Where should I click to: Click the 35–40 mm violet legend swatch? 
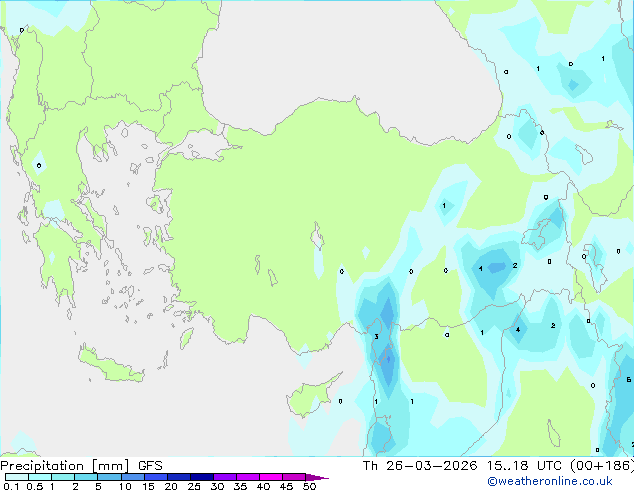pyautogui.click(x=248, y=477)
